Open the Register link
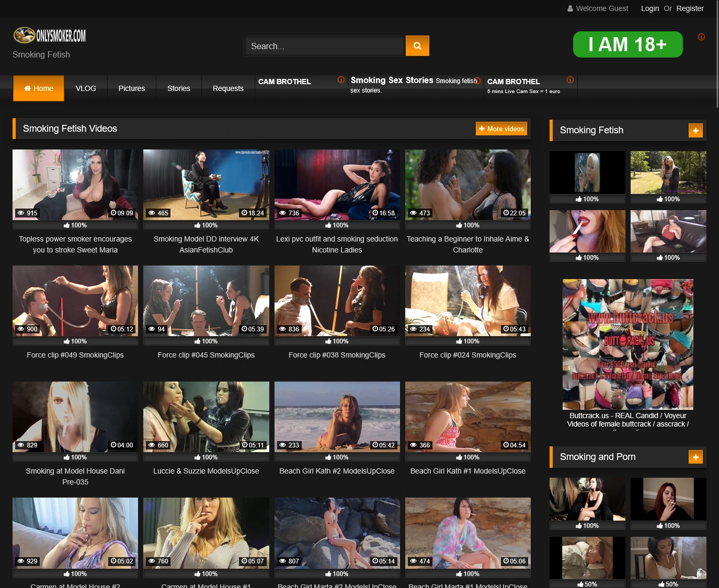The image size is (719, 588). click(690, 8)
